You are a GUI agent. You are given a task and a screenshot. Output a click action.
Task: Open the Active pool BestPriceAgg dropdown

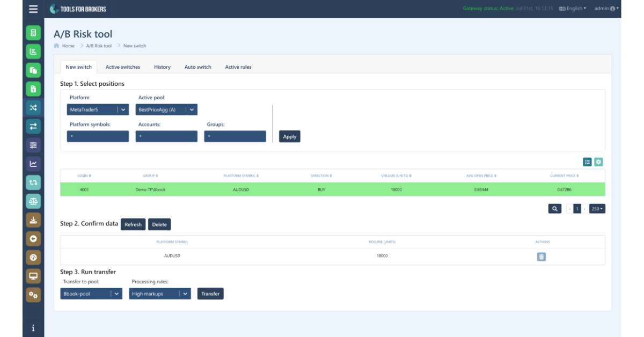pyautogui.click(x=166, y=109)
